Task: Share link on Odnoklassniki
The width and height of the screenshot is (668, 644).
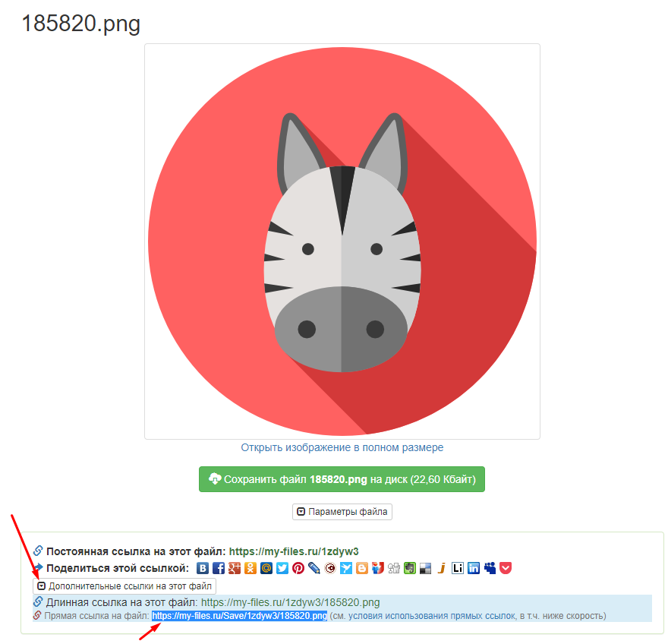Action: pos(250,568)
